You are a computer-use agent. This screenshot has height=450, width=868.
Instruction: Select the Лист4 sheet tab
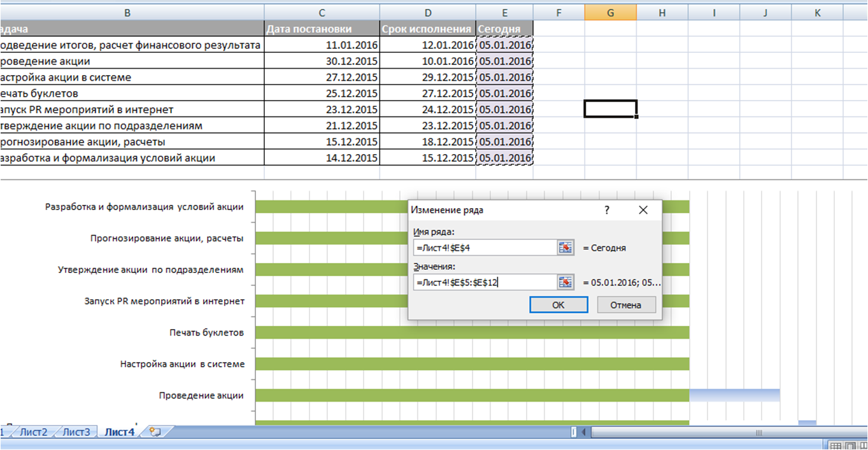(120, 432)
